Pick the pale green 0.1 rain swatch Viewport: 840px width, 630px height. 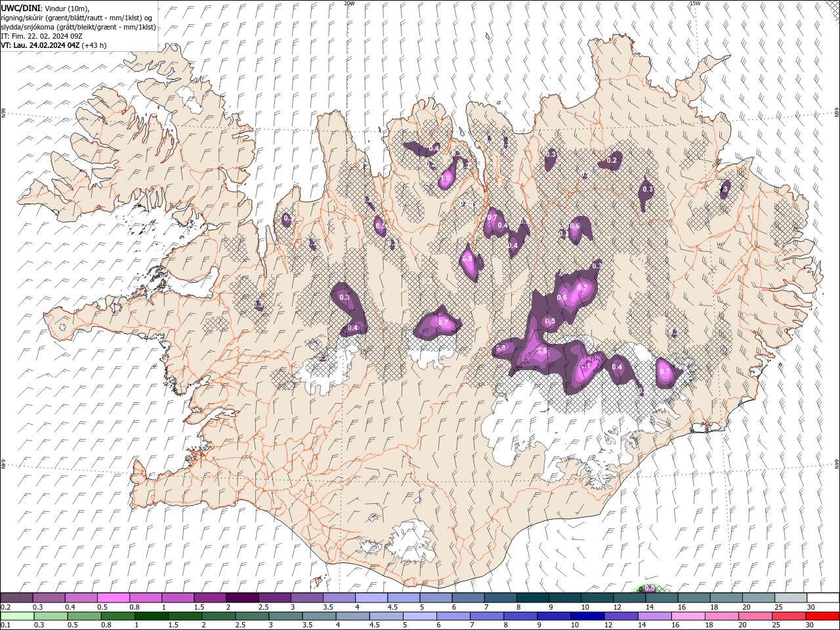tap(16, 616)
